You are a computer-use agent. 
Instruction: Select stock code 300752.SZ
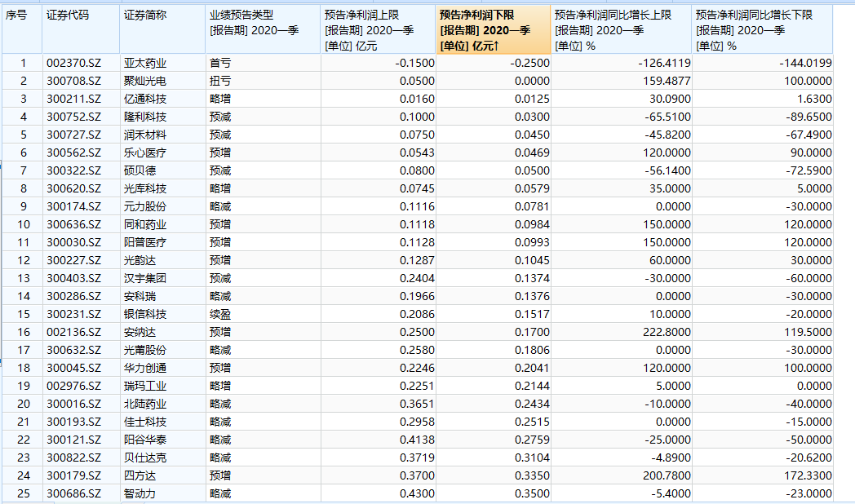pyautogui.click(x=73, y=117)
